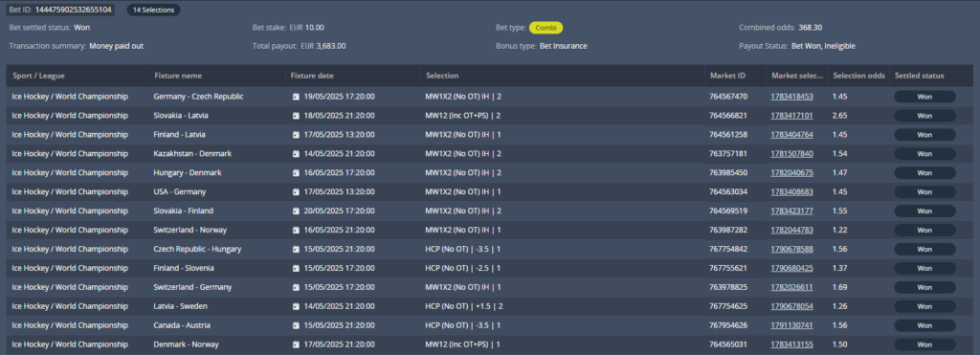
Task: Click Won status for Switzerland - Norway
Action: 924,230
